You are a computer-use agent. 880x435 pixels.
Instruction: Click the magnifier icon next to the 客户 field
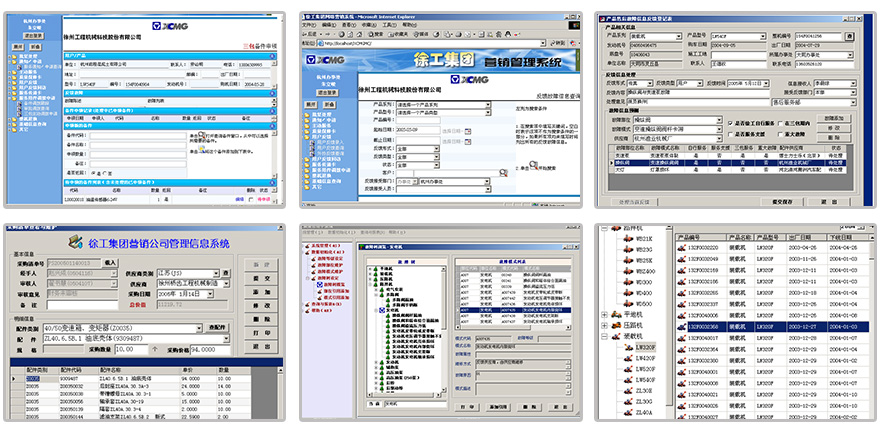[x=503, y=173]
